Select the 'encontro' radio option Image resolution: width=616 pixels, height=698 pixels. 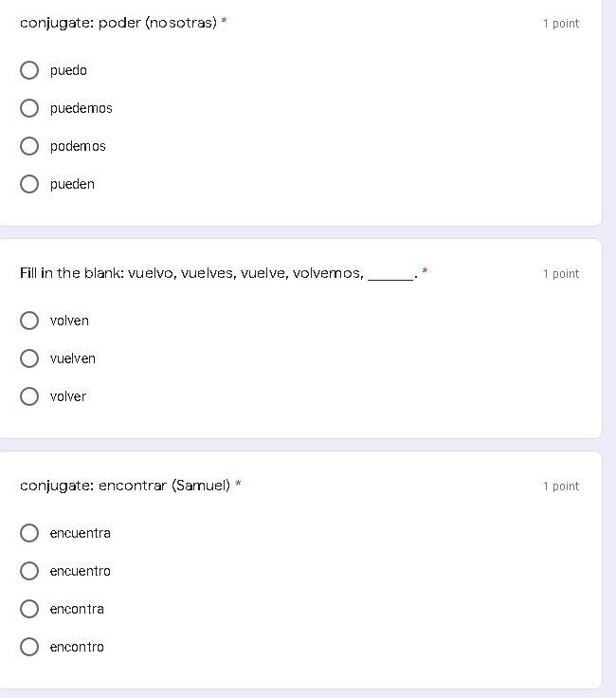coord(29,647)
